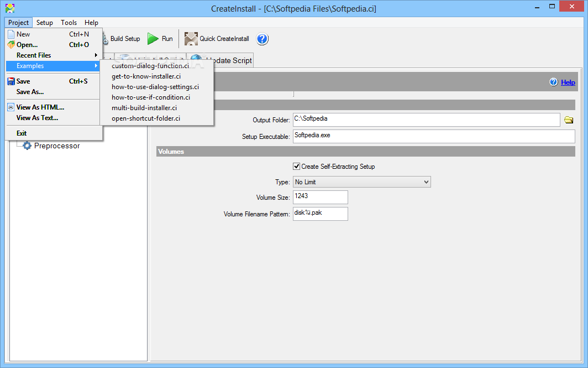Screen dimensions: 588x368
Task: Click the Preprocessor gear icon in tree
Action: tap(27, 146)
